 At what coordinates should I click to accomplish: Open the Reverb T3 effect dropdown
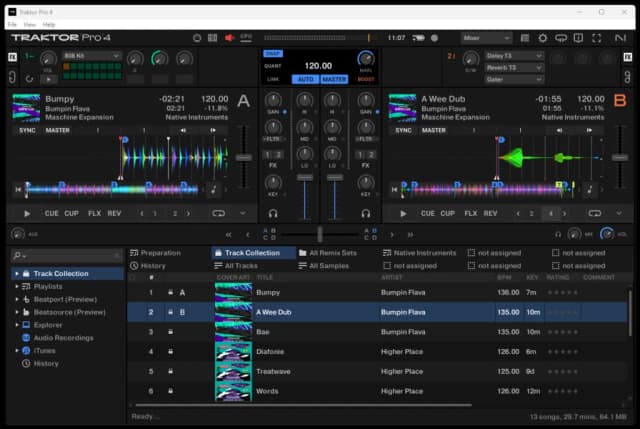(x=514, y=68)
